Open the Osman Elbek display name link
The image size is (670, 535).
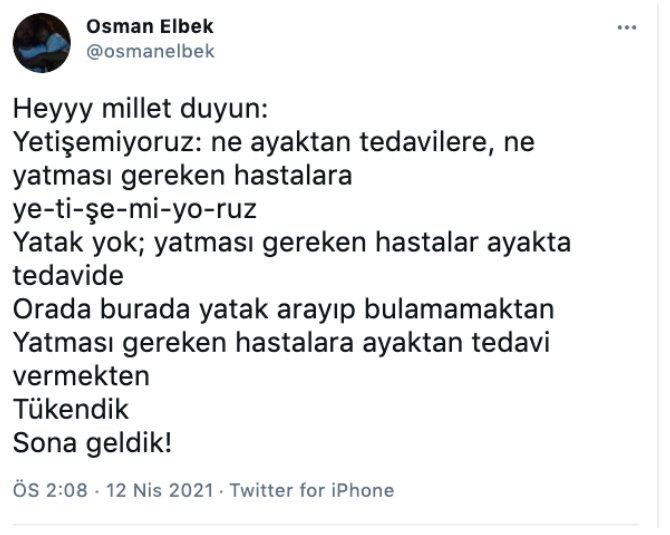click(151, 27)
